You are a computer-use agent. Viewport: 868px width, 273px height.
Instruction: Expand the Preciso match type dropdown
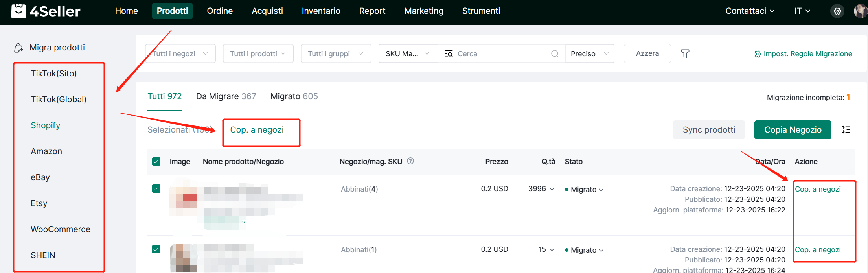pos(590,53)
